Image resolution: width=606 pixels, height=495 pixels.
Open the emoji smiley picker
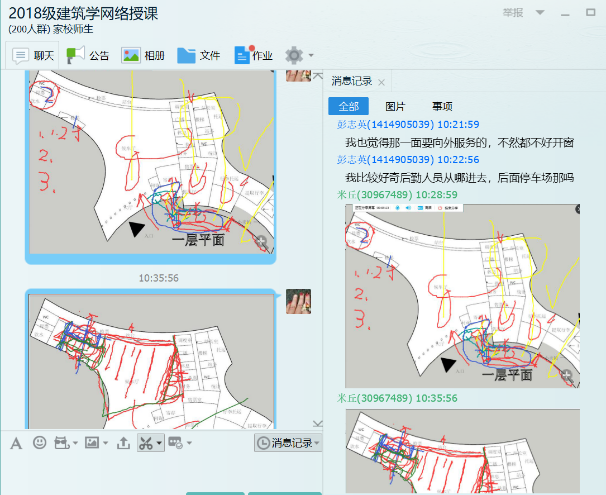click(x=40, y=442)
